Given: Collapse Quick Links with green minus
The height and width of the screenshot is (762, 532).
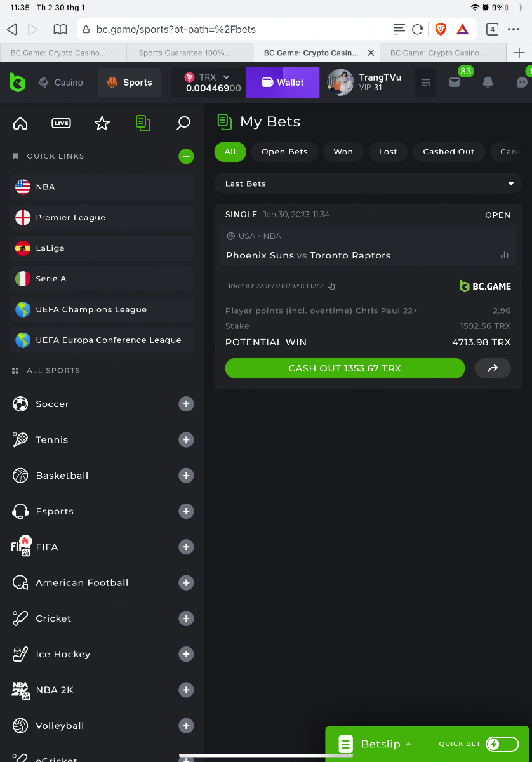Looking at the screenshot, I should pyautogui.click(x=186, y=156).
